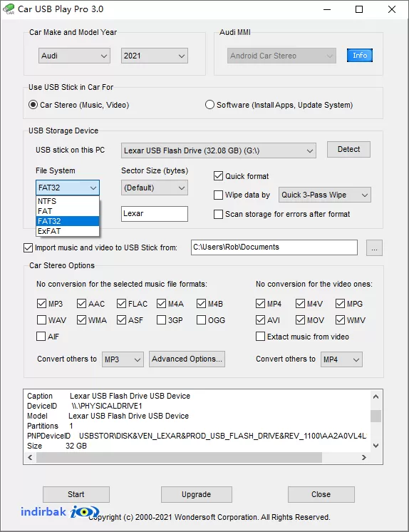Click the Start button
409x532 pixels.
(76, 494)
